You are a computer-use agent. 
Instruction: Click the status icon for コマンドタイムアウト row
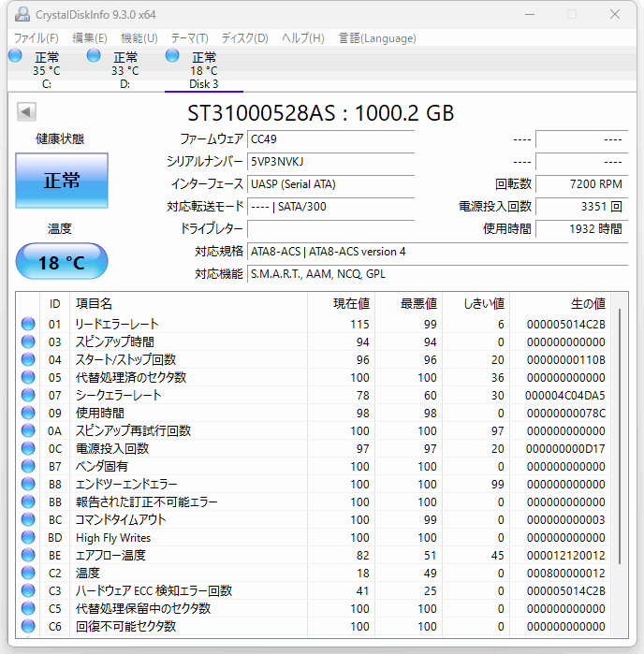(28, 519)
